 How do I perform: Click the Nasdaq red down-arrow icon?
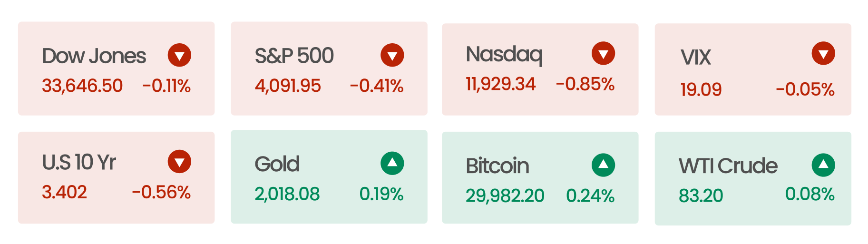pyautogui.click(x=603, y=53)
